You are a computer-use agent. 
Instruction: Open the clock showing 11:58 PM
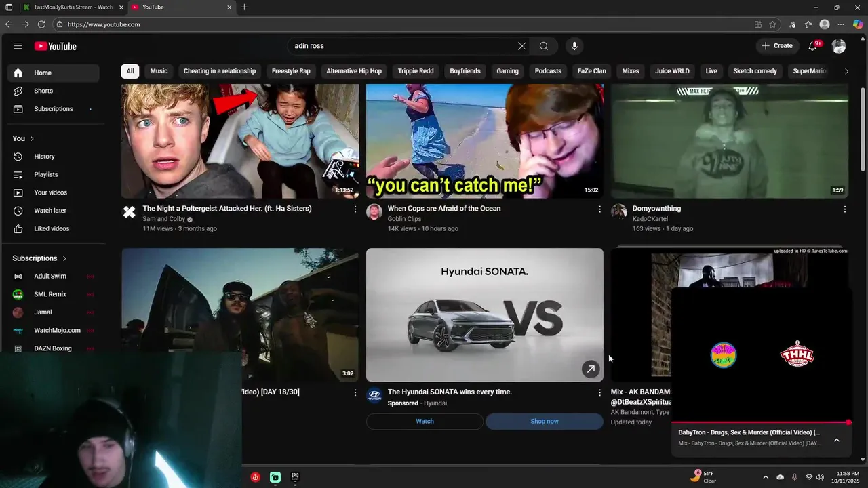(846, 477)
